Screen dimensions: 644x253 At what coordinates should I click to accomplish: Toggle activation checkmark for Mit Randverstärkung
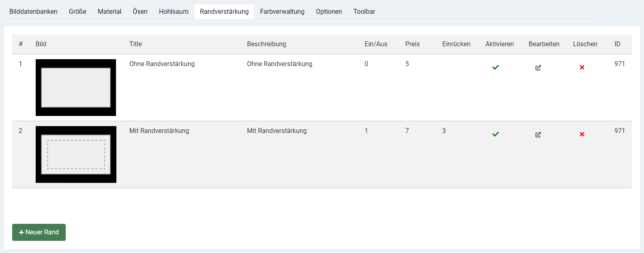(x=496, y=134)
